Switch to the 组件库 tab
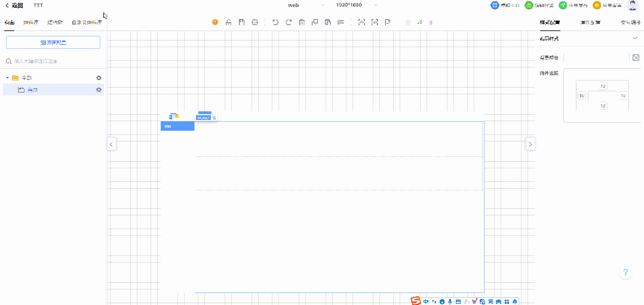This screenshot has width=644, height=305. (31, 22)
